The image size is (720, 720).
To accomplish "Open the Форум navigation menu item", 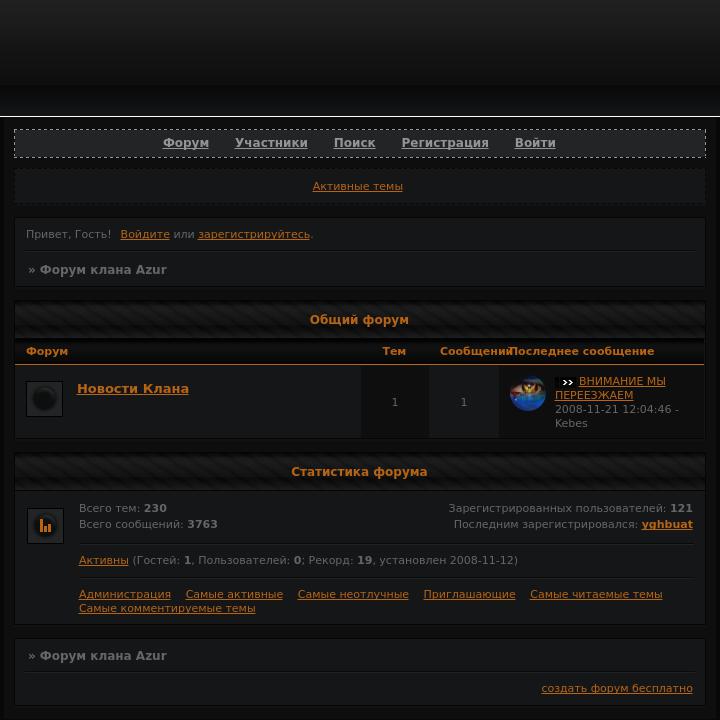I will point(186,143).
